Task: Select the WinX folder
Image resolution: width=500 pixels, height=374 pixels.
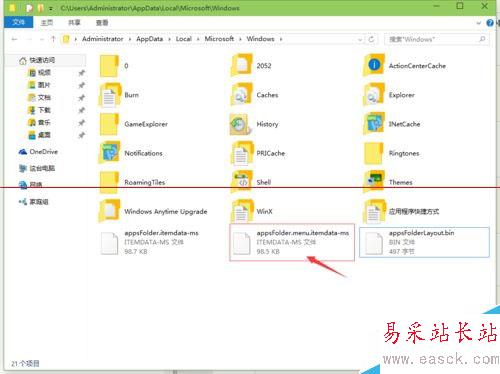Action: click(x=252, y=211)
